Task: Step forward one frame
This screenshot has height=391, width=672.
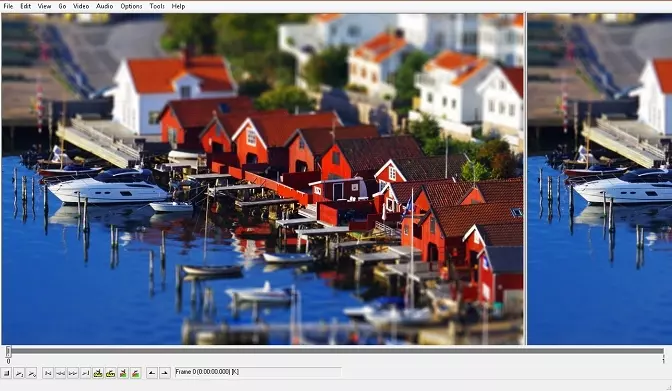Action: (73, 373)
